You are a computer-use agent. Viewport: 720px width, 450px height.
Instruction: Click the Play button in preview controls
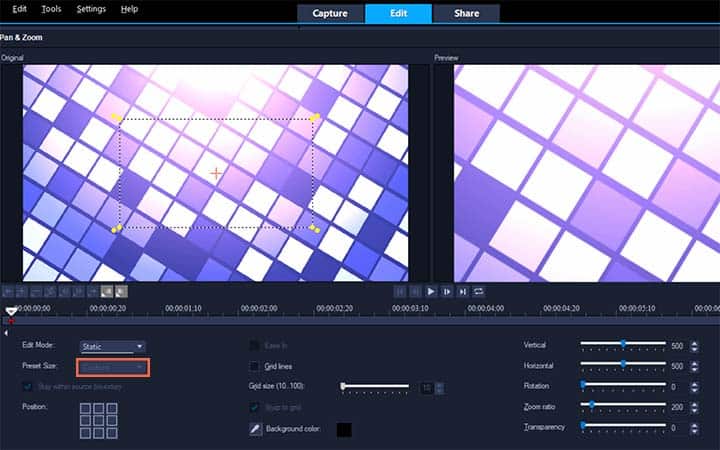pos(431,292)
